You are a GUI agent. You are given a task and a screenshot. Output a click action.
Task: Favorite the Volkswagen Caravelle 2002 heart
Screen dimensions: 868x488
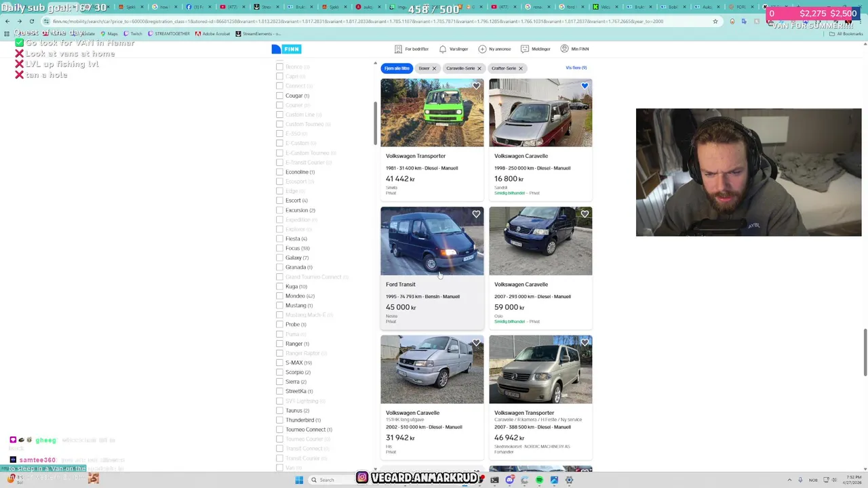pos(476,343)
